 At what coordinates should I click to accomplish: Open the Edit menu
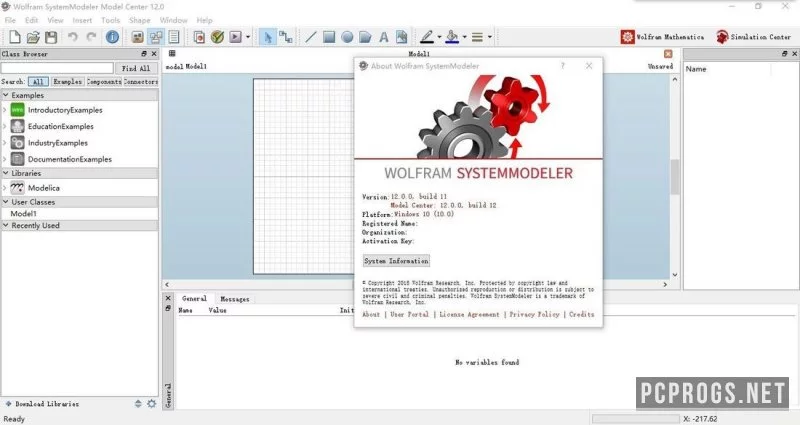click(x=32, y=20)
